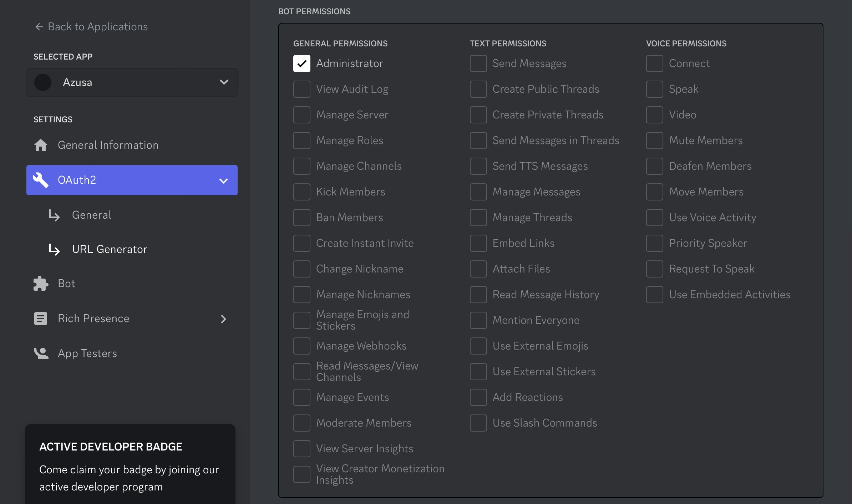
Task: Click the Azusa app avatar circle
Action: [x=43, y=82]
